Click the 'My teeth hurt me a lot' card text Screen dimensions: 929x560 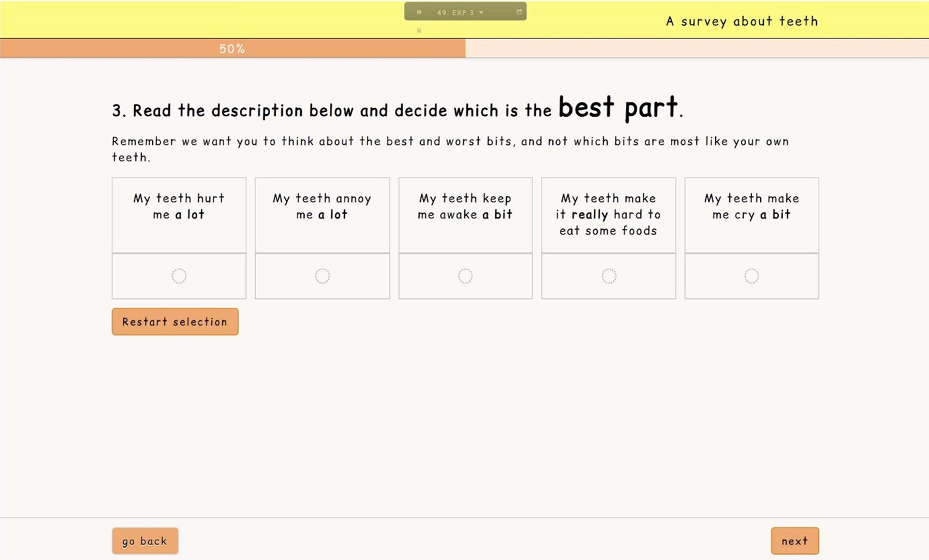click(x=179, y=206)
